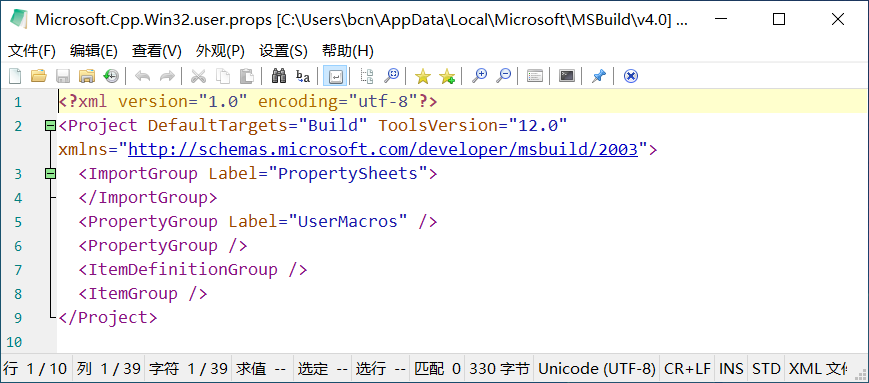
Task: Click the 行 1 / 10 status bar field
Action: (x=36, y=369)
